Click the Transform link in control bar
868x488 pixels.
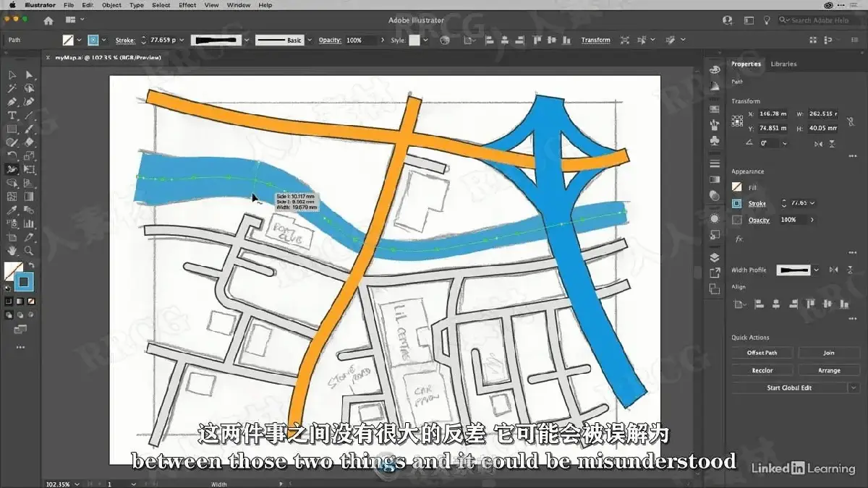pyautogui.click(x=595, y=40)
